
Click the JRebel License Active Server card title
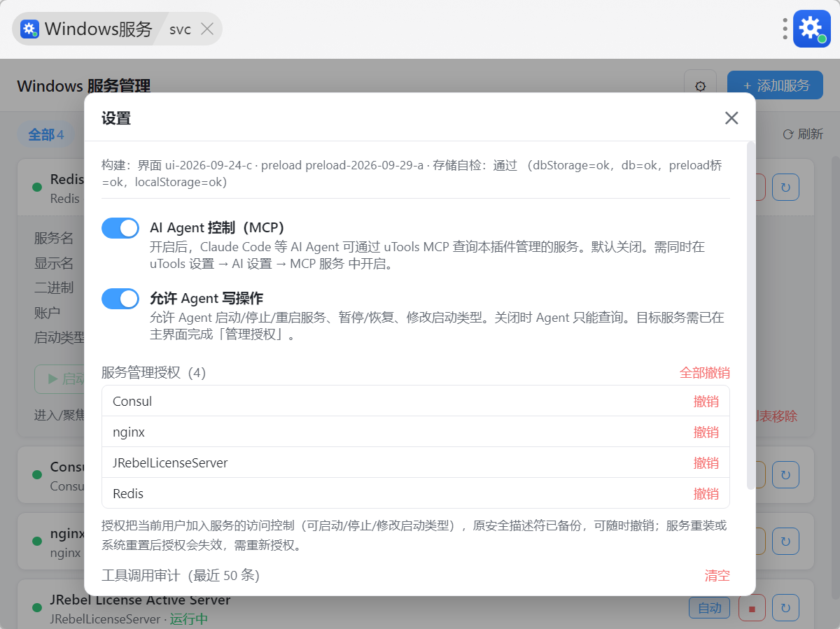pyautogui.click(x=140, y=600)
